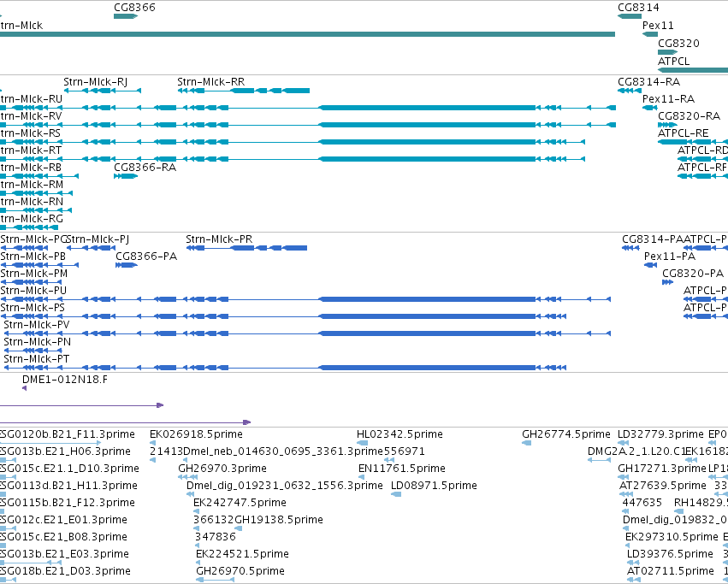Open the ATPCL-RD transcript label

click(x=702, y=150)
